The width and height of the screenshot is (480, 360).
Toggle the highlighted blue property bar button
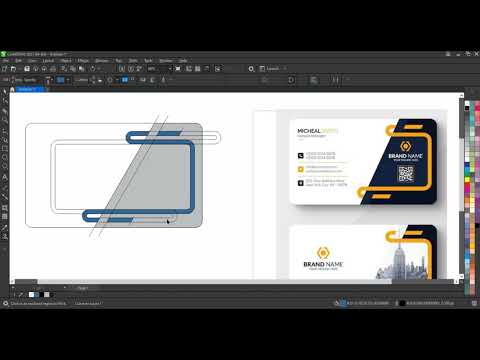pyautogui.click(x=60, y=80)
